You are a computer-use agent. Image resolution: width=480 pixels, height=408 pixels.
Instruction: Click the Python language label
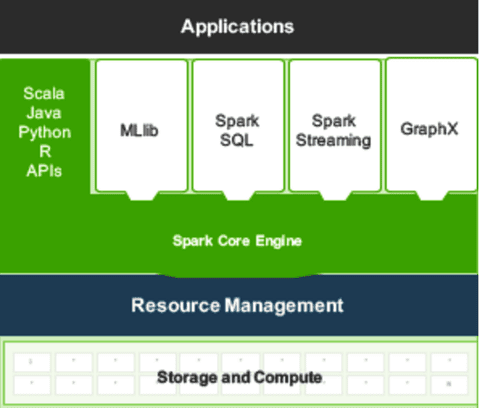click(x=45, y=133)
